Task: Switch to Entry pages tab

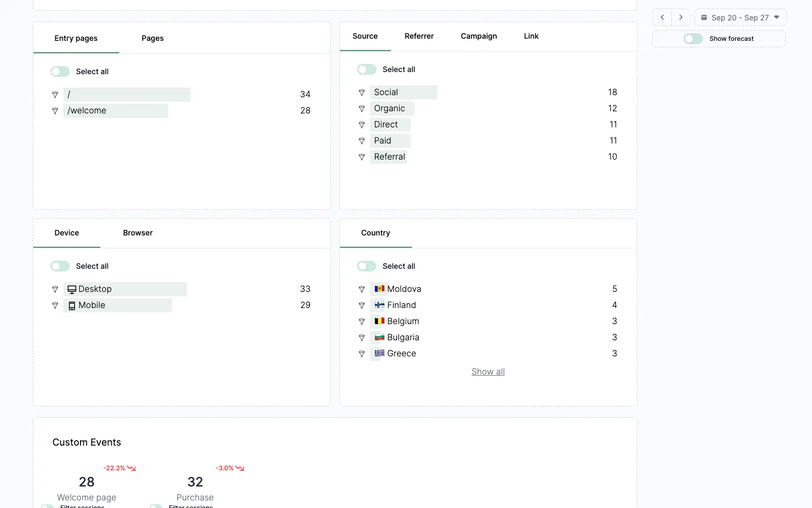Action: point(76,38)
